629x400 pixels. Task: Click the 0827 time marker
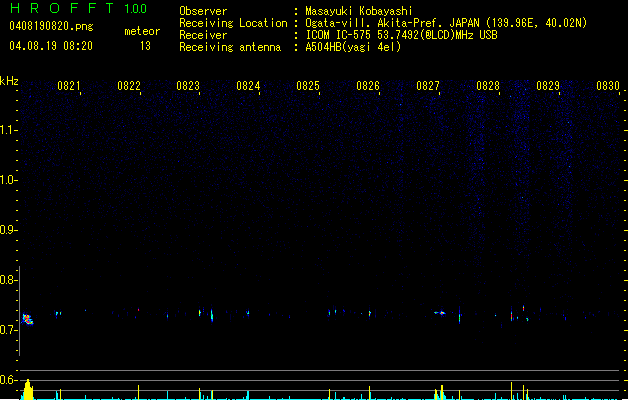click(428, 86)
